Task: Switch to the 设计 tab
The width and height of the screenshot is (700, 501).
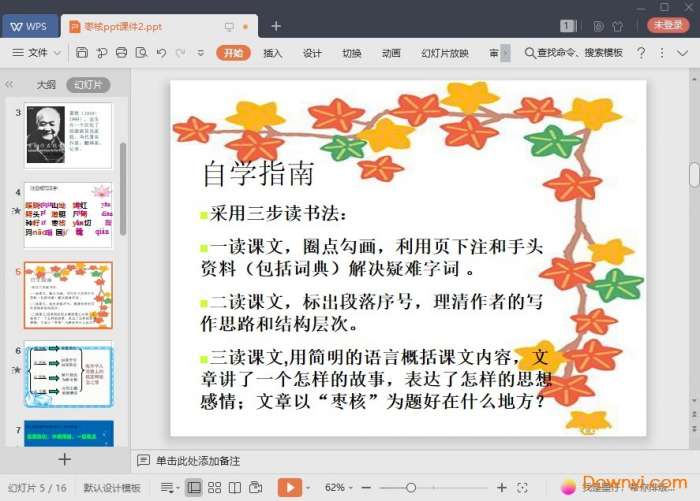Action: [x=312, y=53]
